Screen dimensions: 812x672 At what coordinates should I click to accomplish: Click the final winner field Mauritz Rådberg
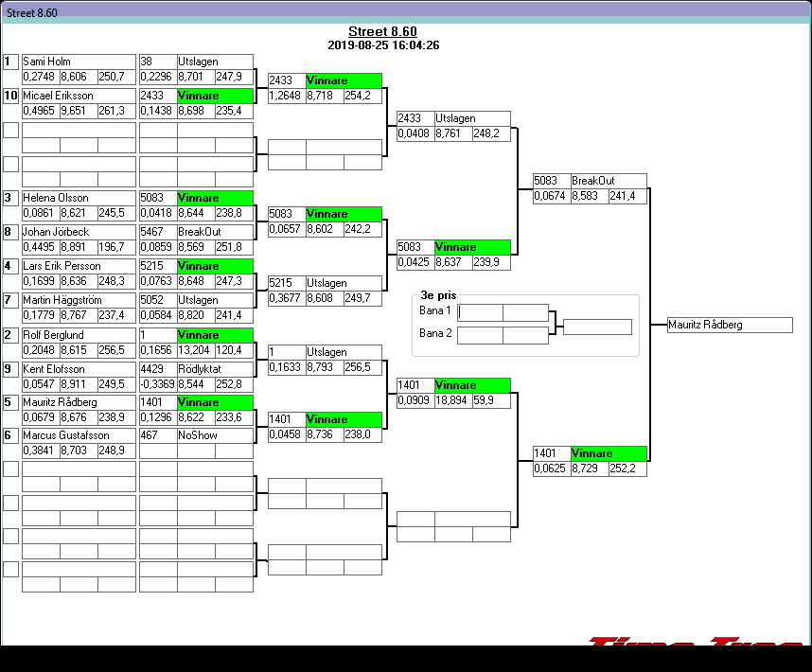tap(729, 325)
